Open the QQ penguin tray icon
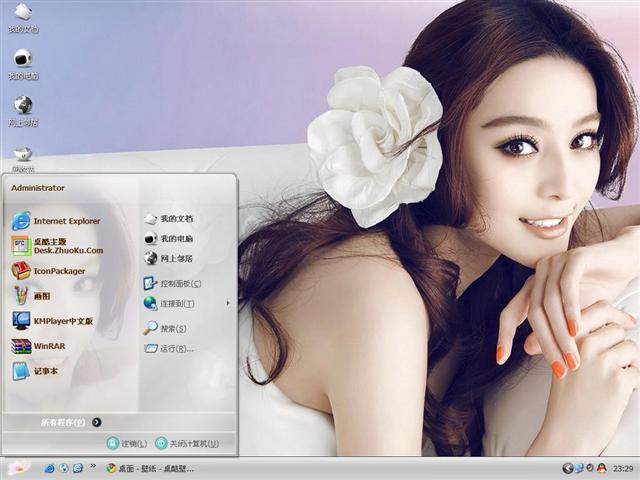 tap(601, 468)
